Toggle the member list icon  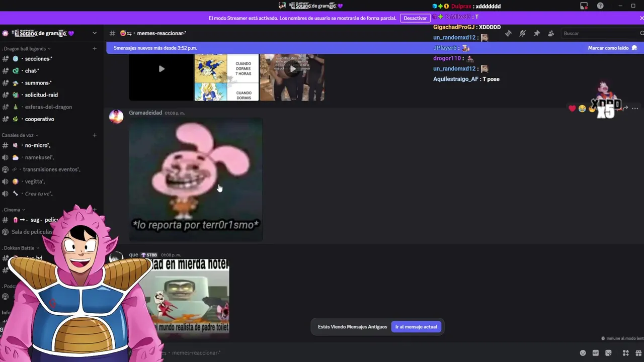[x=551, y=33]
